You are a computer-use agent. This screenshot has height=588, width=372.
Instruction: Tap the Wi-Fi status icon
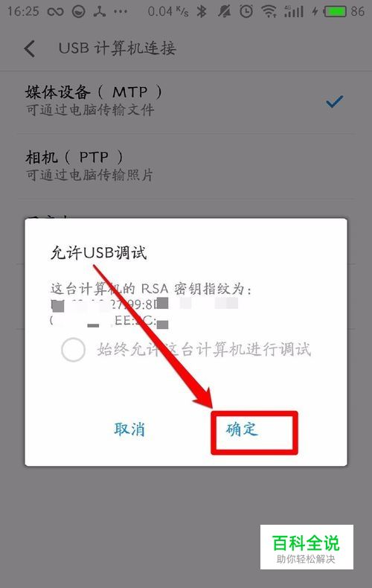pyautogui.click(x=269, y=12)
